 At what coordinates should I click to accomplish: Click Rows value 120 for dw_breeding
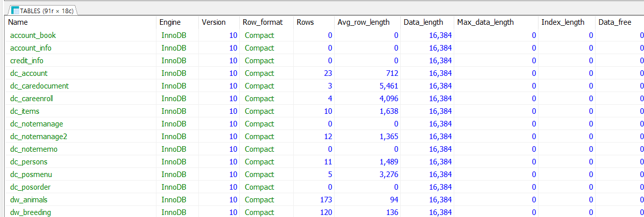pos(326,212)
